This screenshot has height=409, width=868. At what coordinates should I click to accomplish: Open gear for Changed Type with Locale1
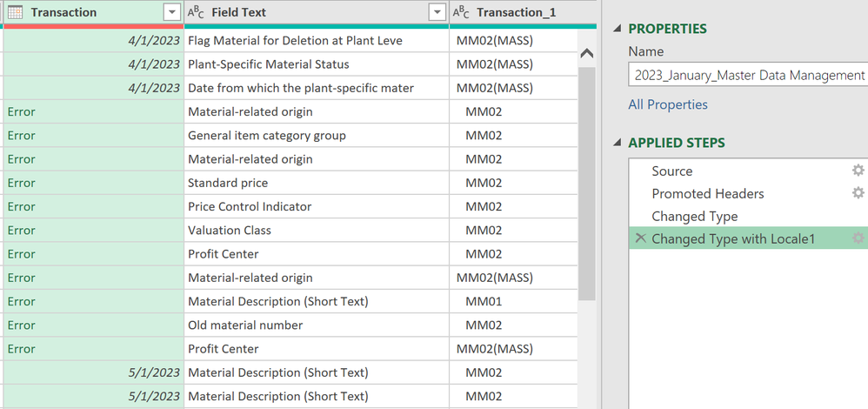tap(858, 238)
